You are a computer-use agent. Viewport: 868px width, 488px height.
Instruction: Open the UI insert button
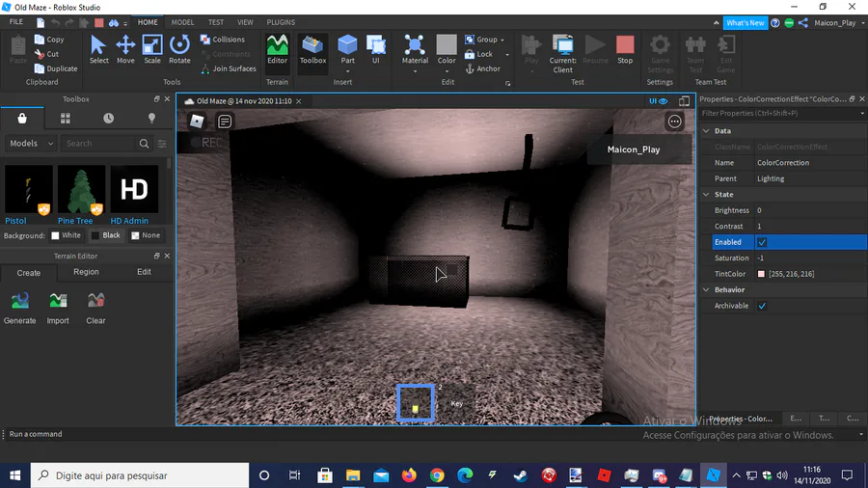pos(376,49)
